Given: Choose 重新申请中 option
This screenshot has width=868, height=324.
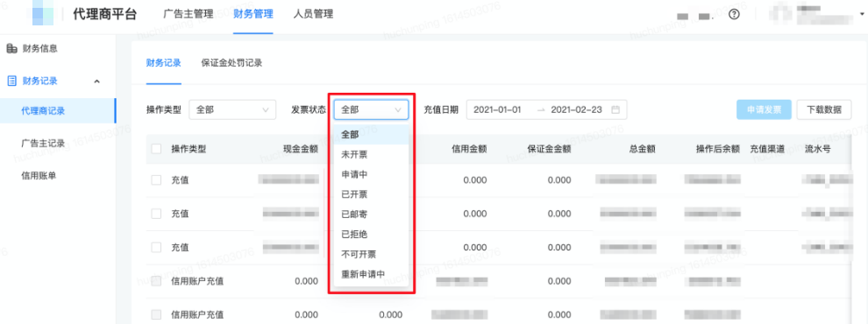Looking at the screenshot, I should 371,274.
